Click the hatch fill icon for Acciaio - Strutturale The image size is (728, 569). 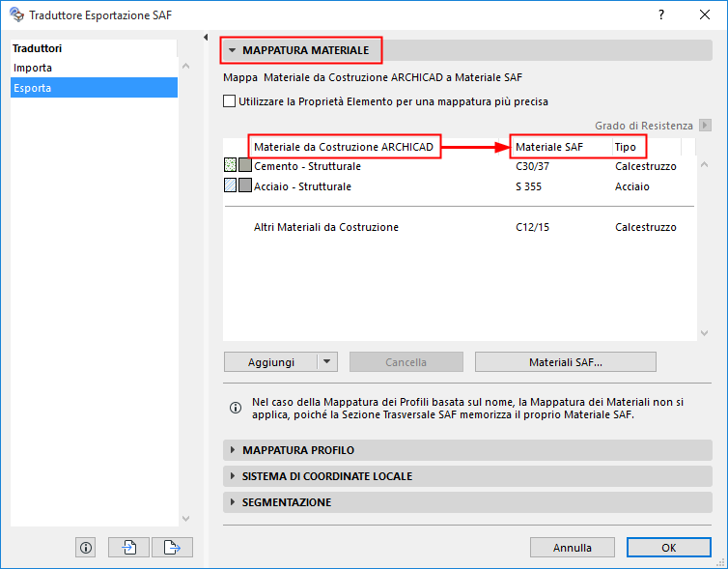[x=231, y=185]
